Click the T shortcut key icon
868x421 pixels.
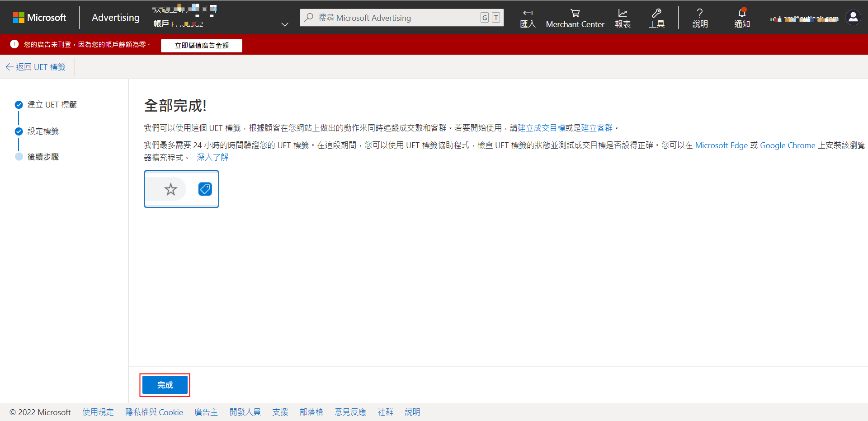point(496,18)
